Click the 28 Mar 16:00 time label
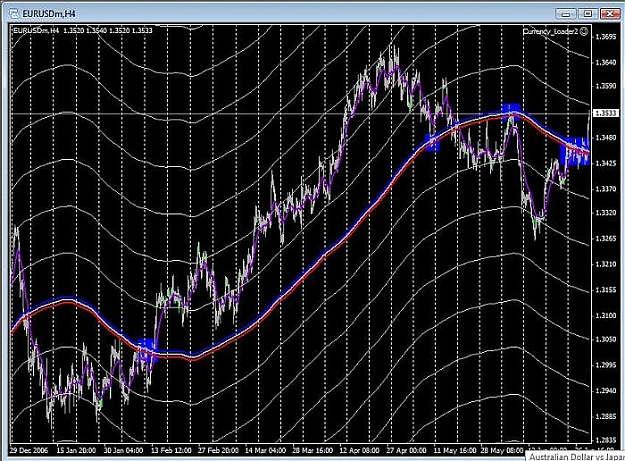625x461 pixels. (x=312, y=450)
